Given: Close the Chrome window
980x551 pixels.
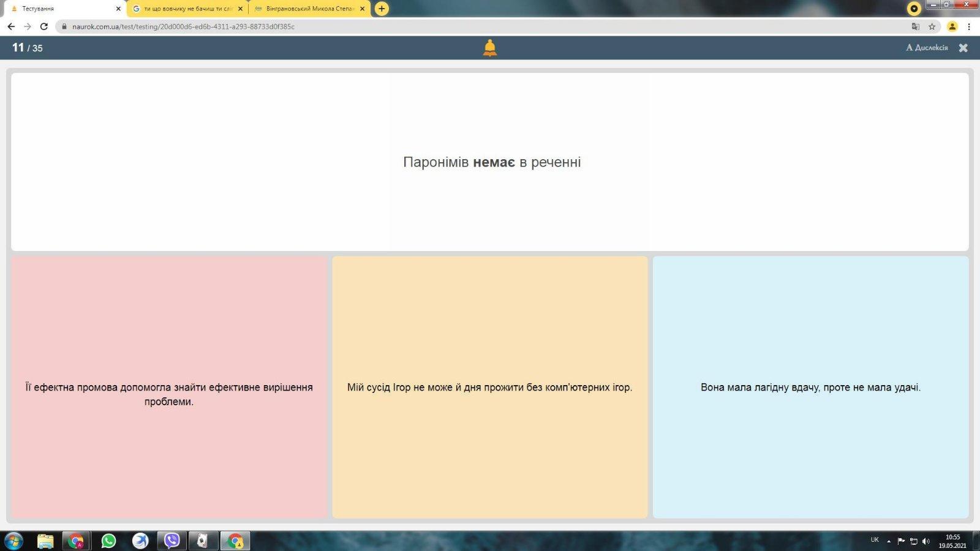Looking at the screenshot, I should pyautogui.click(x=967, y=4).
